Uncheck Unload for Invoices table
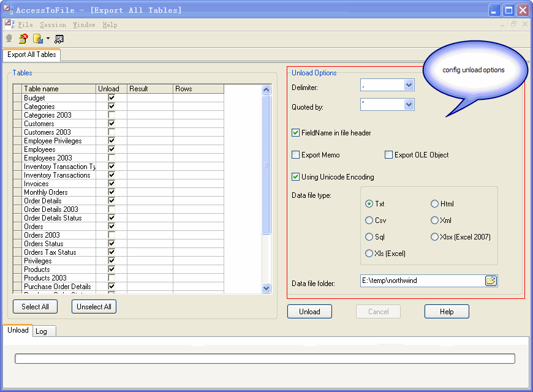 pyautogui.click(x=112, y=183)
